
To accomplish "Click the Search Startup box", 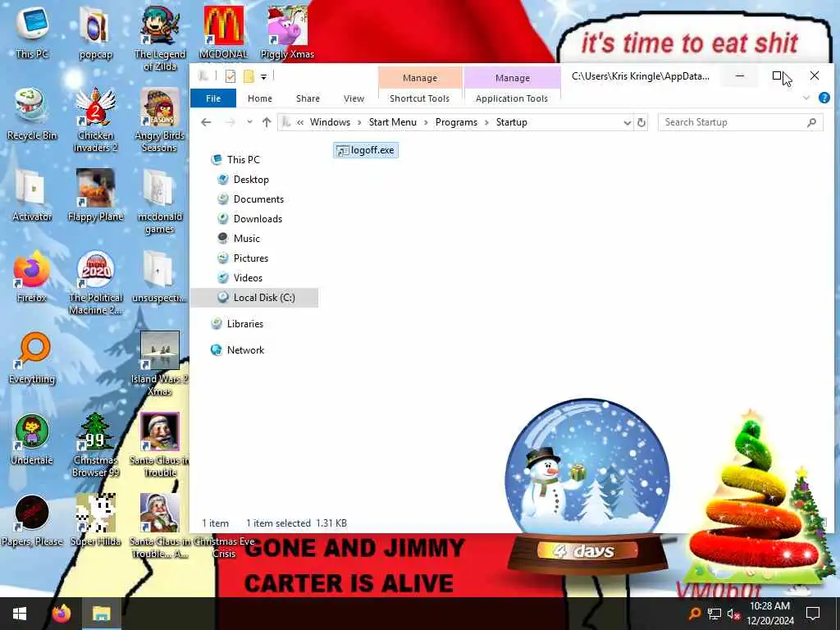I will 740,122.
